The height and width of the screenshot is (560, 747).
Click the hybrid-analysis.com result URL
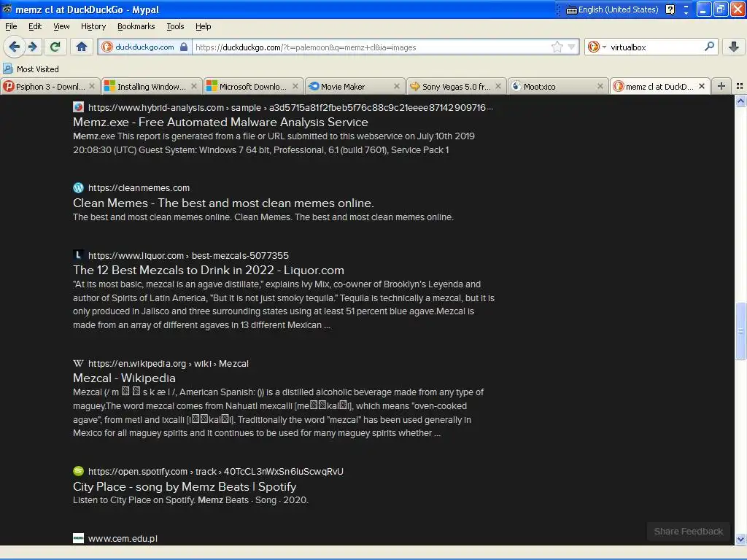coord(290,108)
